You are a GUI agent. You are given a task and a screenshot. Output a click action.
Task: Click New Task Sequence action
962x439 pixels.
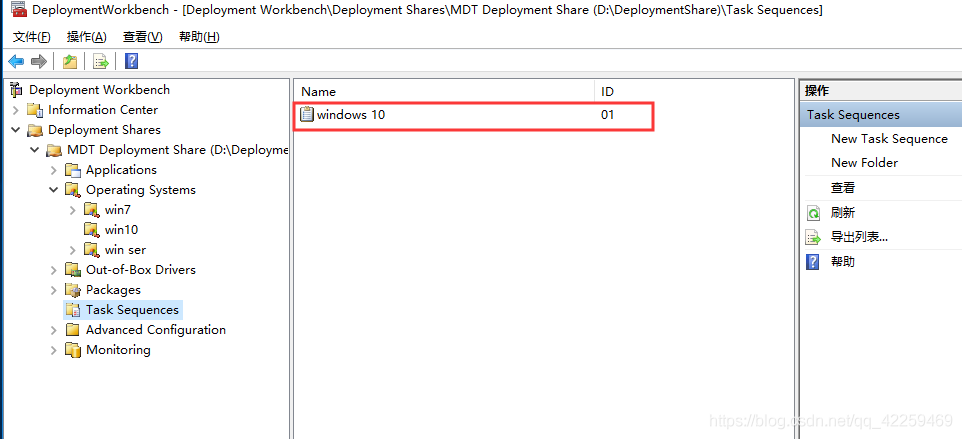[x=889, y=139]
